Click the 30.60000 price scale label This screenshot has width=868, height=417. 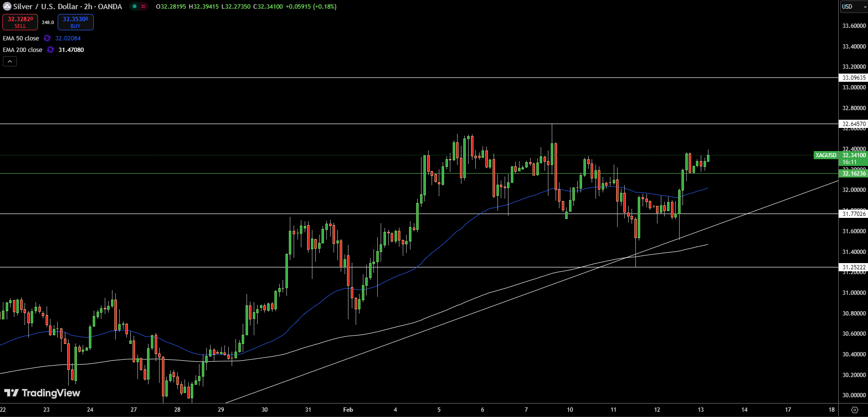(x=854, y=333)
